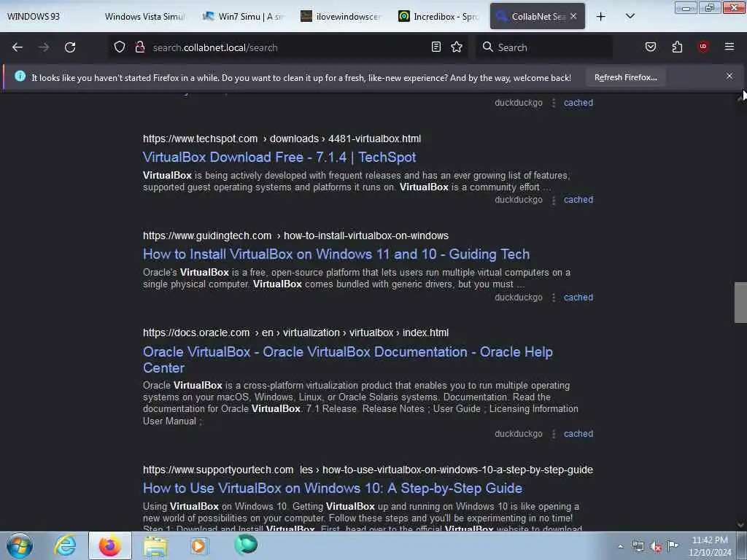The height and width of the screenshot is (560, 747).
Task: Launch Internet Explorer from taskbar
Action: 65,545
